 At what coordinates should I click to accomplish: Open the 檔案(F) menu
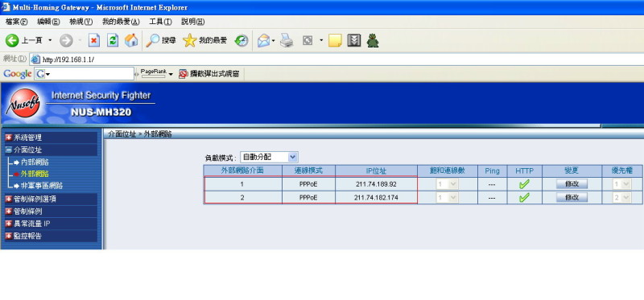[17, 22]
